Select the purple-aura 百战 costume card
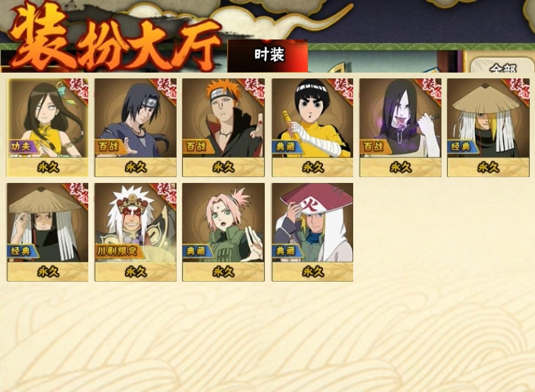This screenshot has height=392, width=535. 400,127
